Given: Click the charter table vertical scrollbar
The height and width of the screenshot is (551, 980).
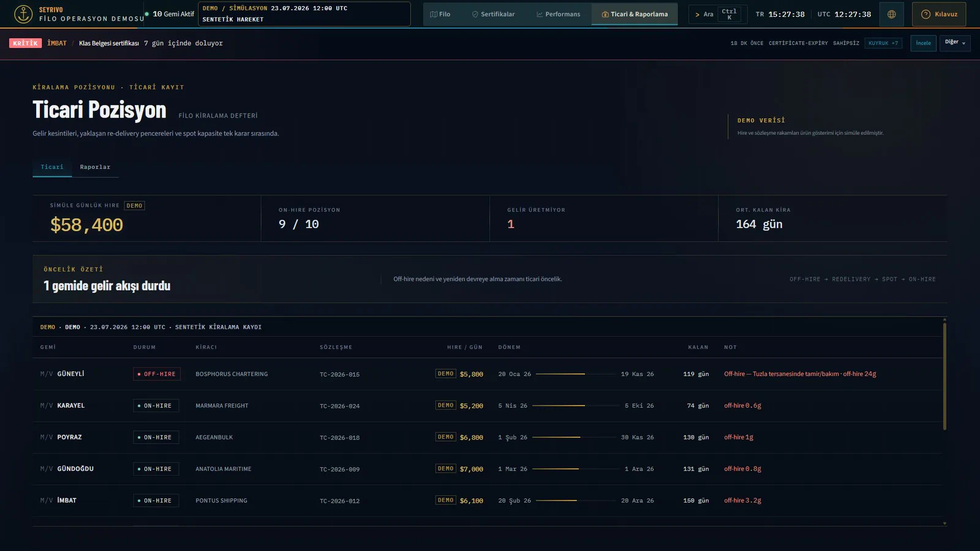Looking at the screenshot, I should click(944, 376).
